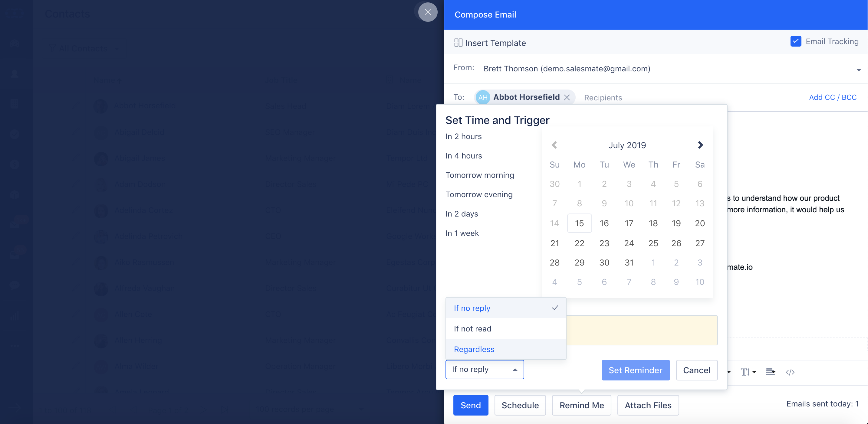868x424 pixels.
Task: Select July 31 in calendar
Action: point(629,262)
